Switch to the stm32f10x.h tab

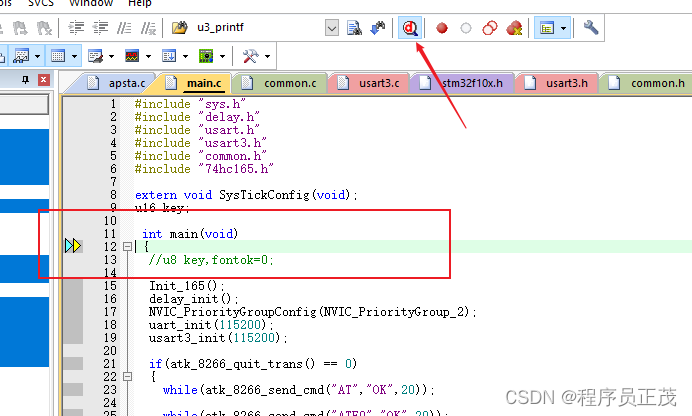tap(462, 83)
